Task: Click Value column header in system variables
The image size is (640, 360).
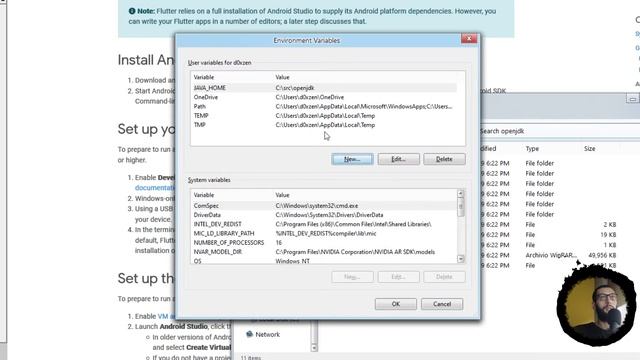Action: pos(282,195)
